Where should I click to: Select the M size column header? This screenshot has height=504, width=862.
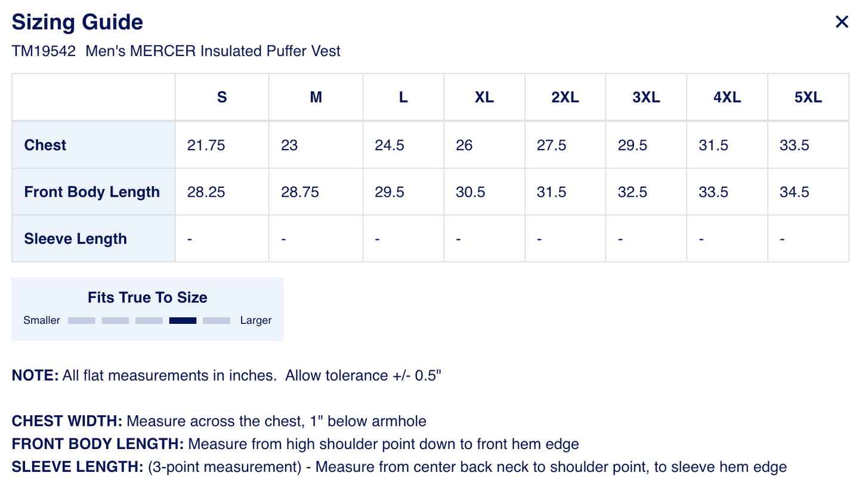click(x=316, y=97)
